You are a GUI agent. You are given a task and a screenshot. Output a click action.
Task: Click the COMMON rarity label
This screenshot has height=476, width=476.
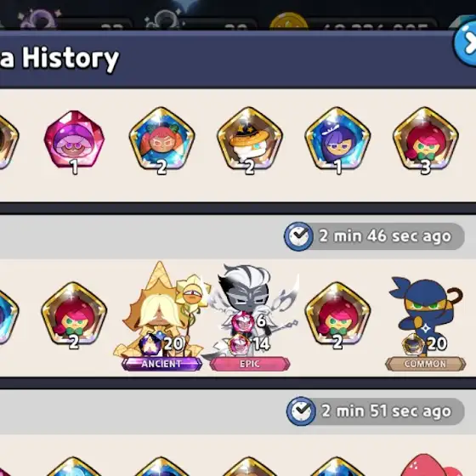click(425, 364)
